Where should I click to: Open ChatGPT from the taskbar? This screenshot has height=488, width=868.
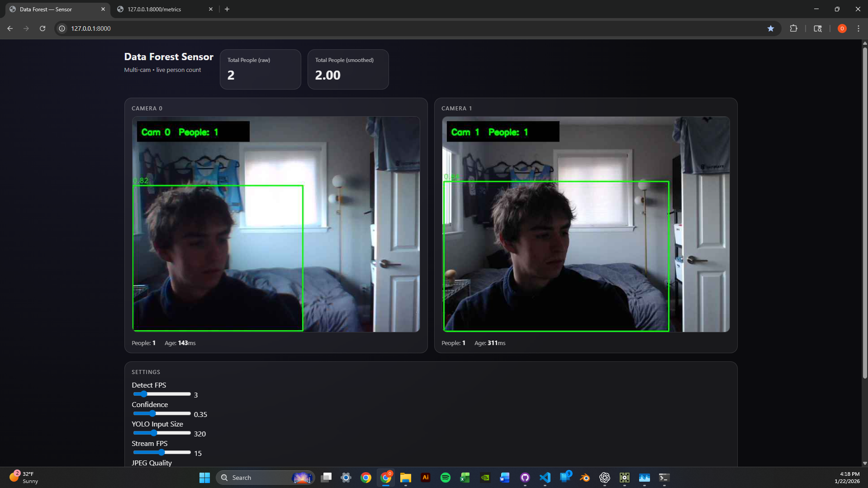coord(605,478)
